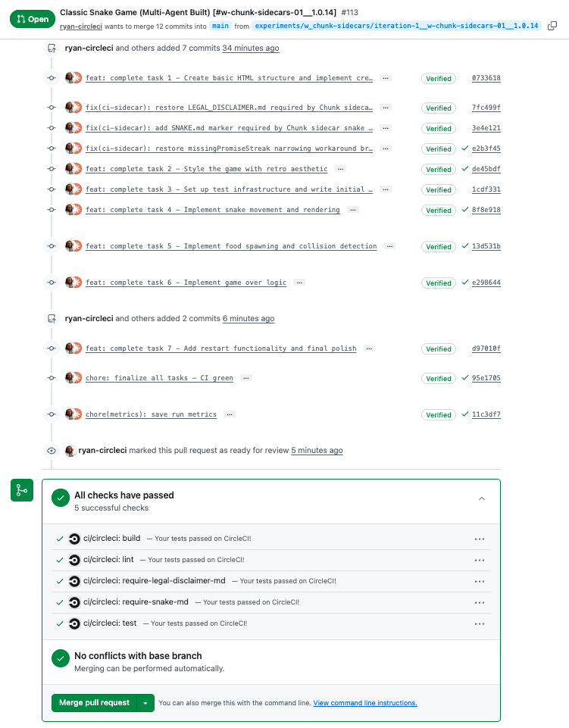
Task: Open 'chore: finalize all tasks' commit link
Action: [159, 378]
